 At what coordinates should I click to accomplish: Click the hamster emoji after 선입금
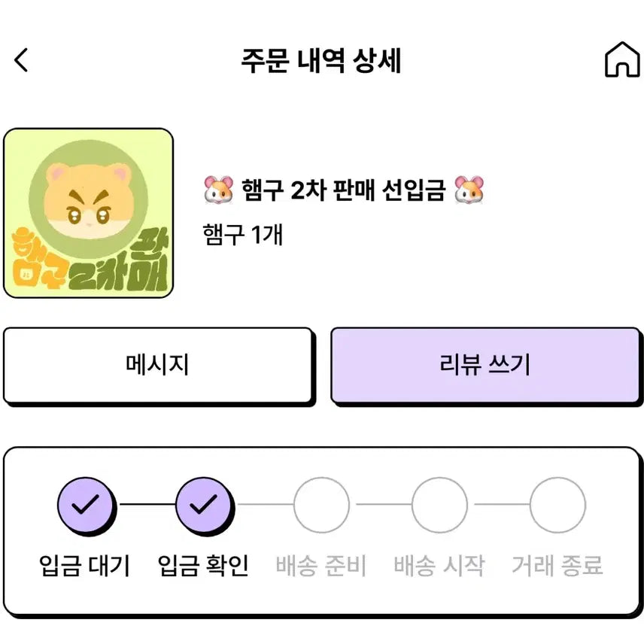coord(469,190)
